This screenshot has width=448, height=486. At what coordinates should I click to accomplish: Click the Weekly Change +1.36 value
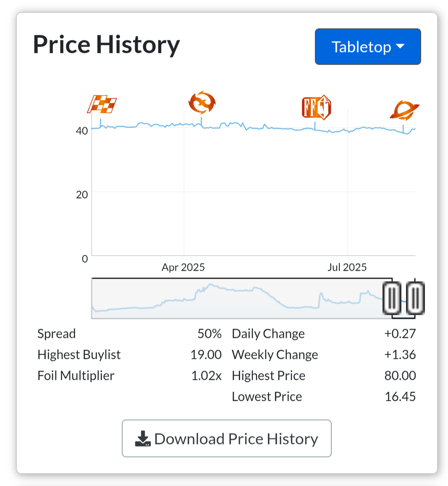[400, 355]
